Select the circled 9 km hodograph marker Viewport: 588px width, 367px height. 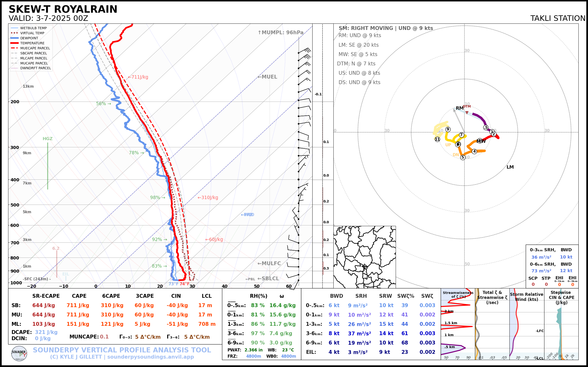[x=448, y=129]
